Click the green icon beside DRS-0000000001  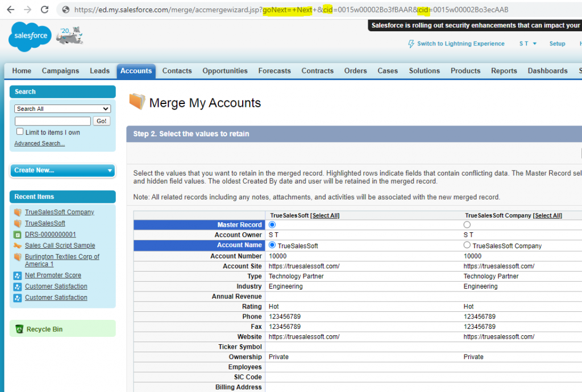[x=18, y=235]
